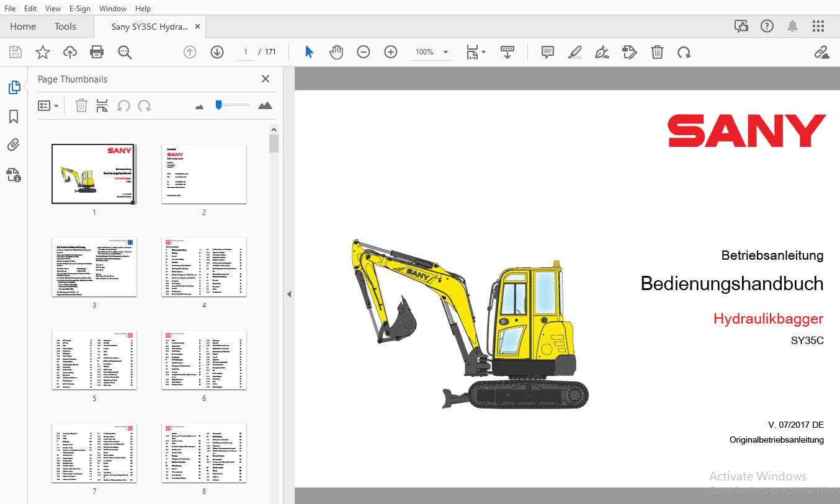The height and width of the screenshot is (504, 840).
Task: Open the Help question mark menu
Action: 767,26
